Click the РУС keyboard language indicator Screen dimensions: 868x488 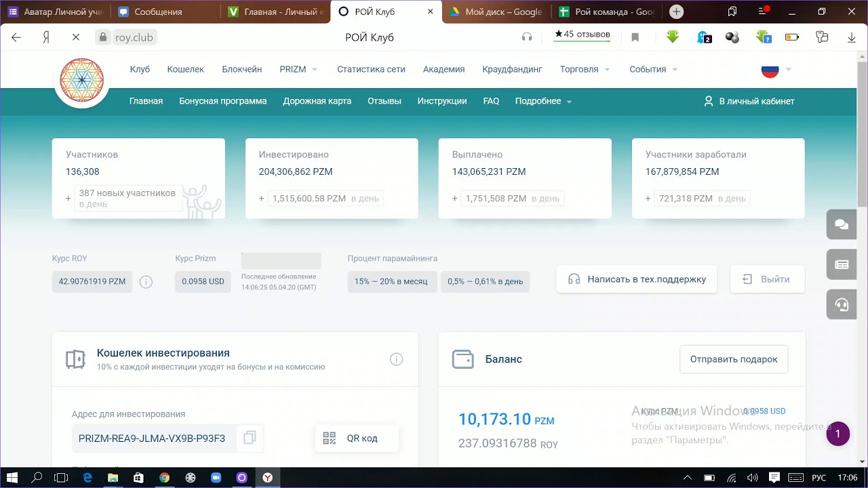819,478
